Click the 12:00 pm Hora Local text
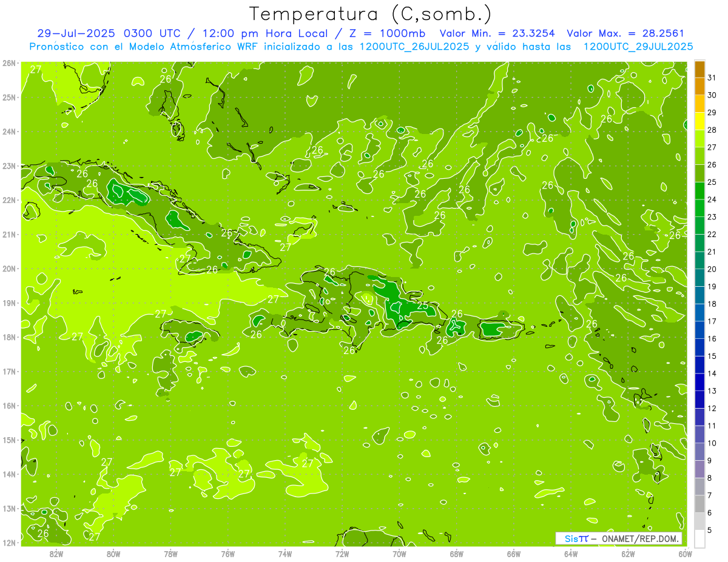 click(265, 33)
